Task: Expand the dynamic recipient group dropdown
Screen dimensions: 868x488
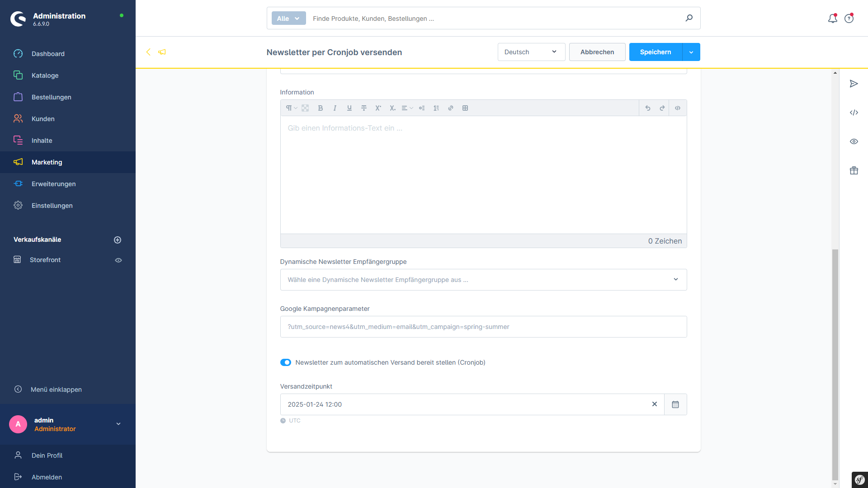Action: point(483,280)
